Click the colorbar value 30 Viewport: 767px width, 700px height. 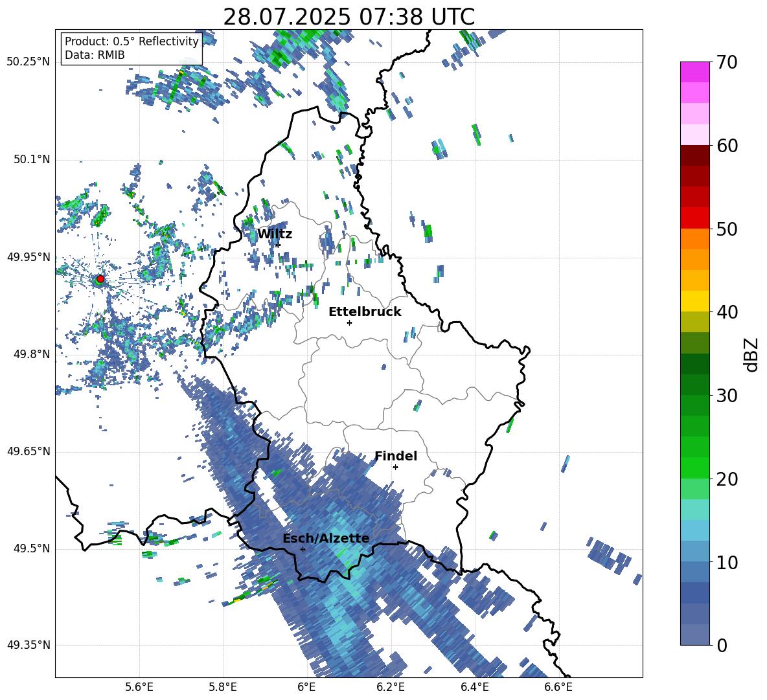click(727, 396)
